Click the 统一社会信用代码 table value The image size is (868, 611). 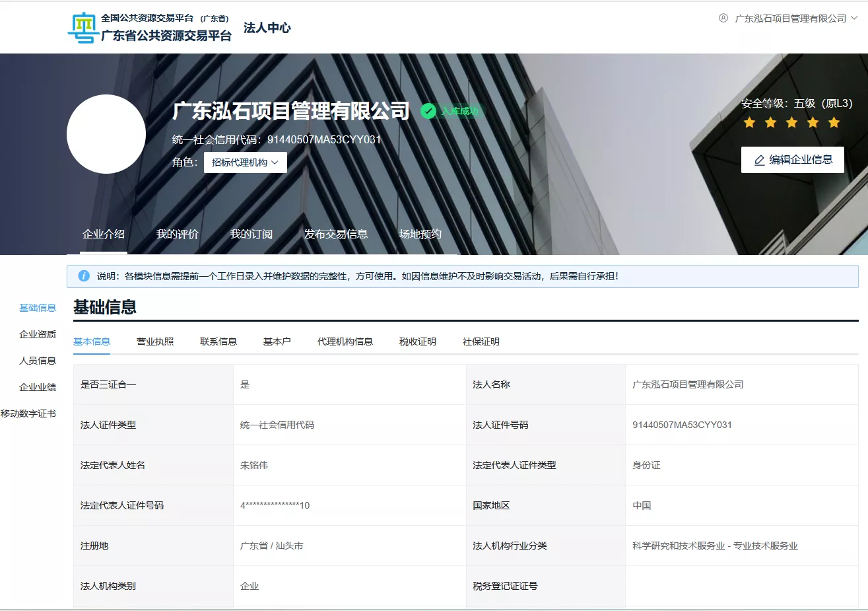coord(277,425)
